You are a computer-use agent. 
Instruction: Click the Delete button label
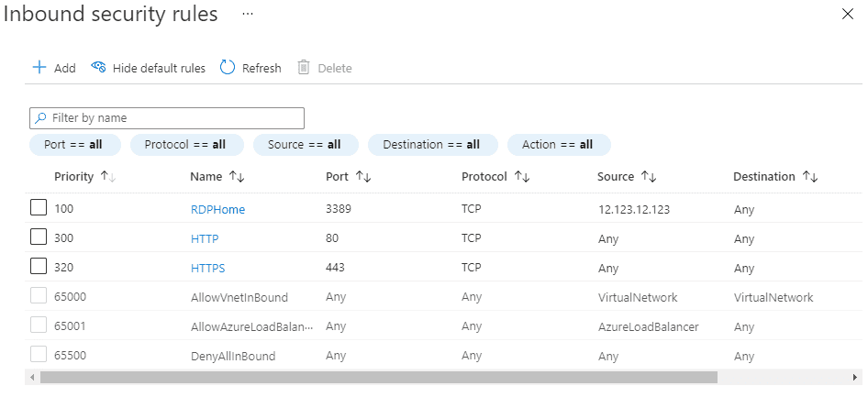coord(335,68)
